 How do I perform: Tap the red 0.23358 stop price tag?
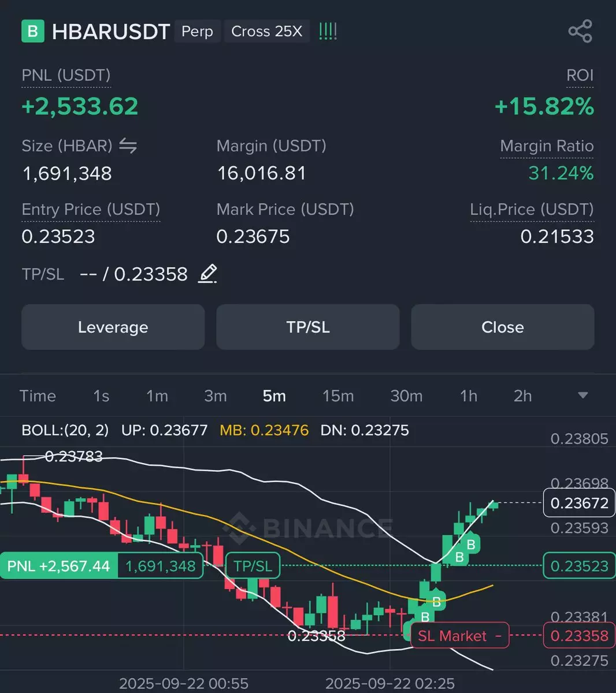pyautogui.click(x=580, y=636)
